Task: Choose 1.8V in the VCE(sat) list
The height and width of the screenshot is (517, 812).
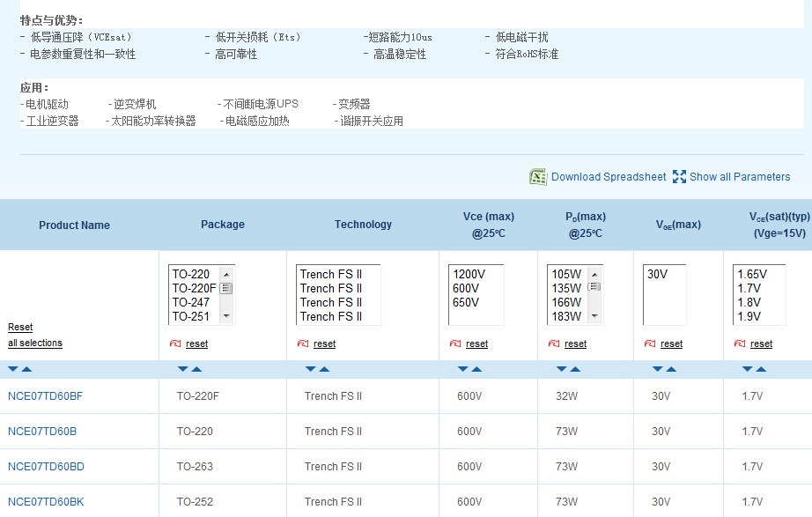Action: [x=751, y=302]
